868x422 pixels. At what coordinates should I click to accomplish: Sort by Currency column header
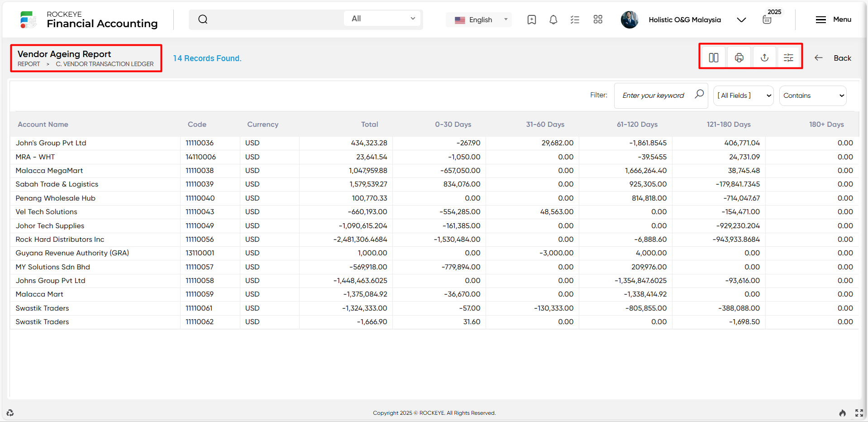coord(262,124)
